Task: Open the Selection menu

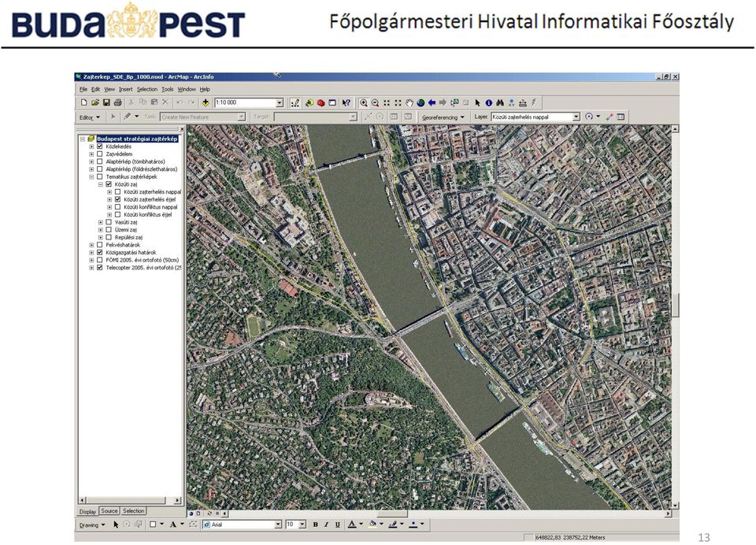Action: coord(147,89)
